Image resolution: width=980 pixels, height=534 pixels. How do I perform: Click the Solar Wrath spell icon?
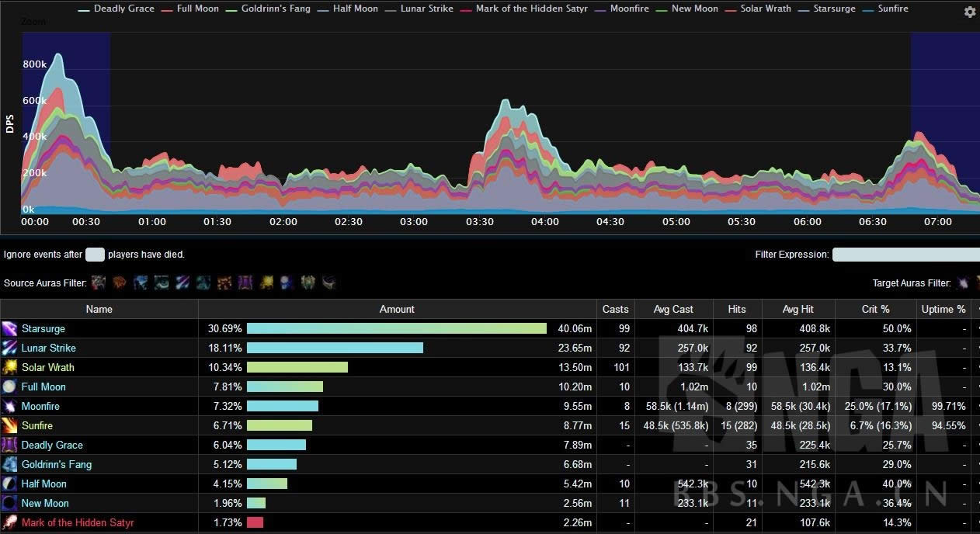click(9, 368)
